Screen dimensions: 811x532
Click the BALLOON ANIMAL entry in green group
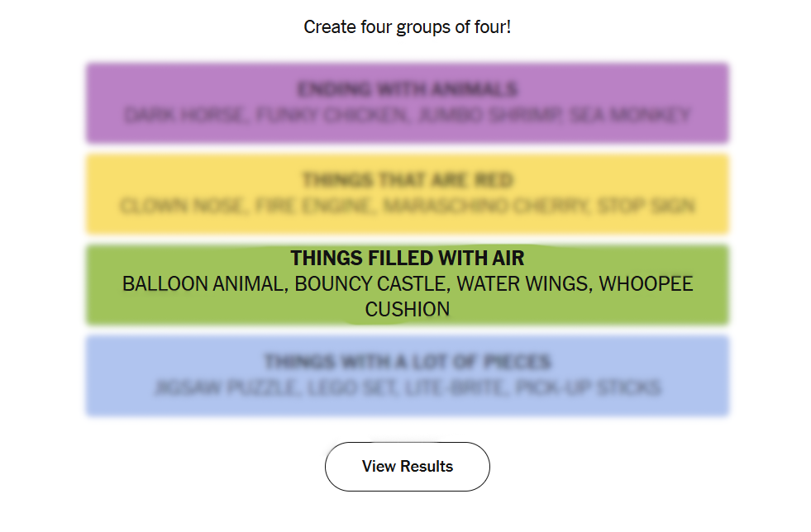click(x=203, y=284)
